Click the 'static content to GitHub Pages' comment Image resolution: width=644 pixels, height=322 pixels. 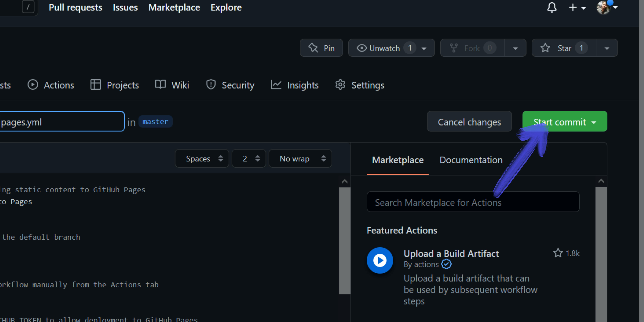[x=80, y=190]
